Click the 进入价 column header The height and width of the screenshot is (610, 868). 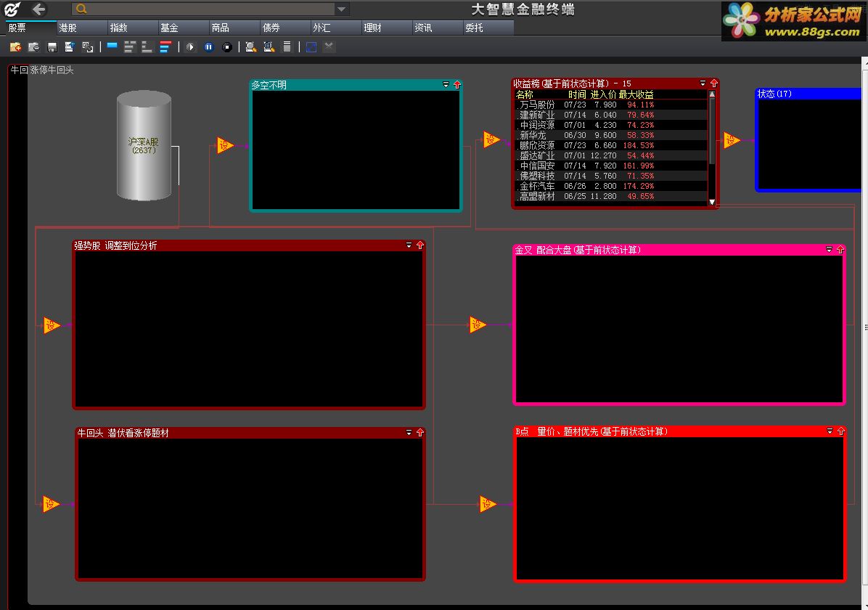click(603, 94)
